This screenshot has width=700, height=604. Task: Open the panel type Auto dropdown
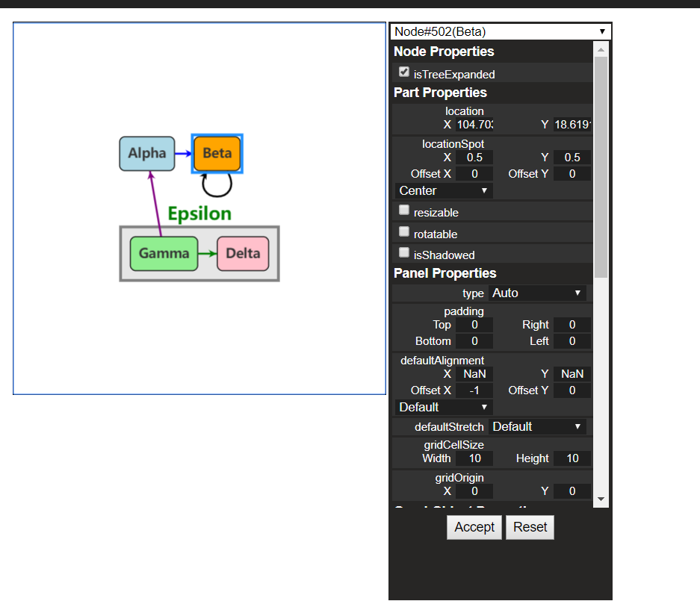[x=537, y=293]
